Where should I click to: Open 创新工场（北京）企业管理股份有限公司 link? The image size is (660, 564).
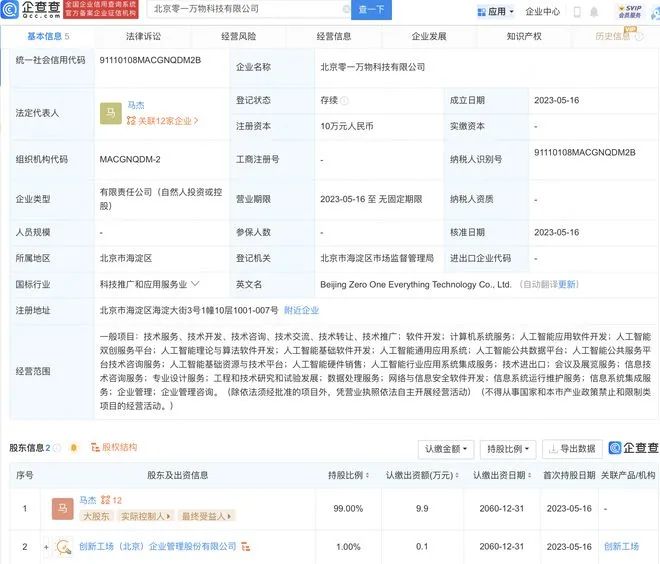coord(158,546)
